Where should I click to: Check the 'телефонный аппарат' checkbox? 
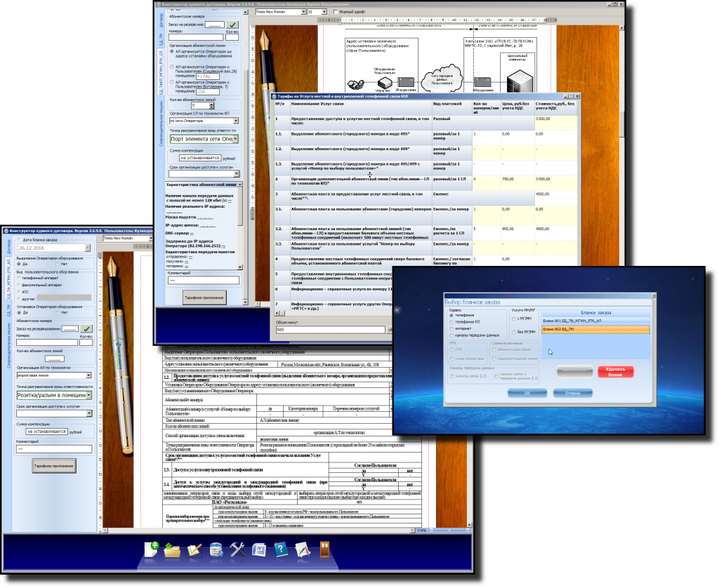(x=19, y=278)
